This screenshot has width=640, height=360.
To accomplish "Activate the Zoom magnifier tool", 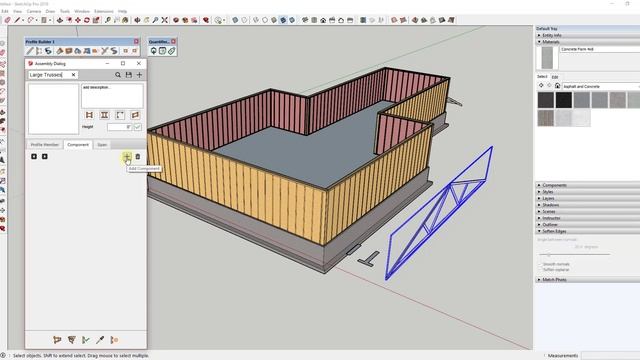I will point(155,20).
